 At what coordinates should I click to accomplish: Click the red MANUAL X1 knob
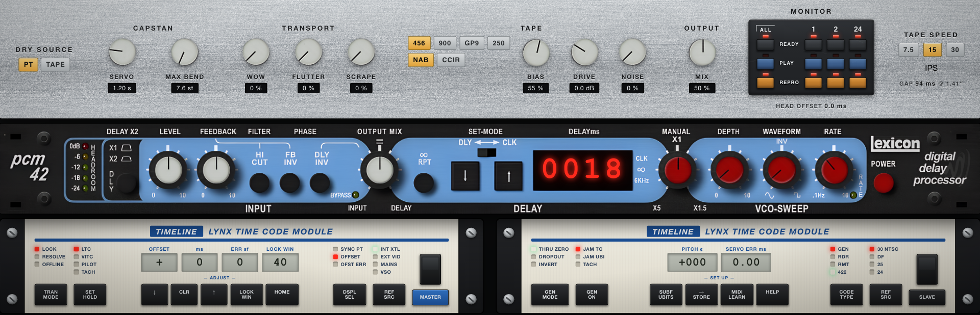677,170
